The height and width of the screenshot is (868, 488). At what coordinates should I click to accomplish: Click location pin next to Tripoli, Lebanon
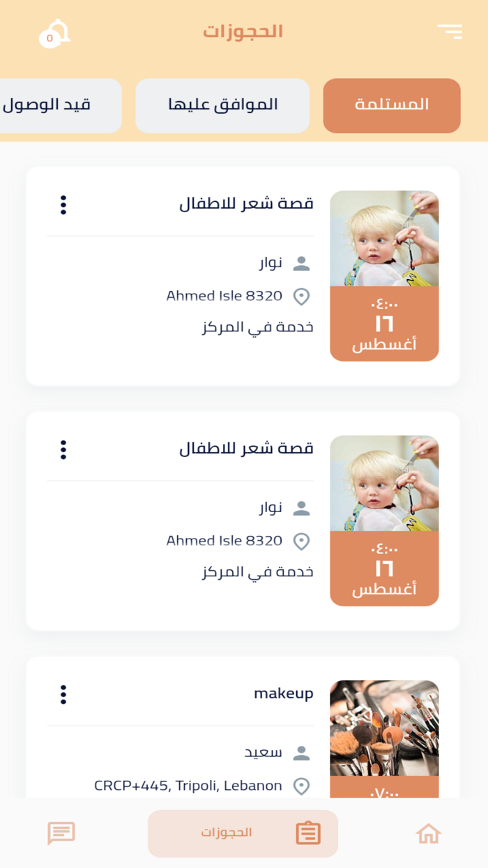click(301, 786)
